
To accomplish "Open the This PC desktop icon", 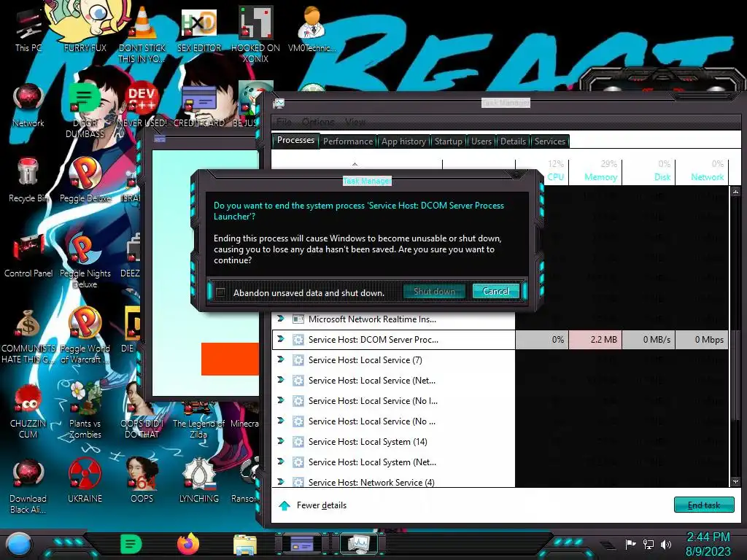I will pos(28,28).
